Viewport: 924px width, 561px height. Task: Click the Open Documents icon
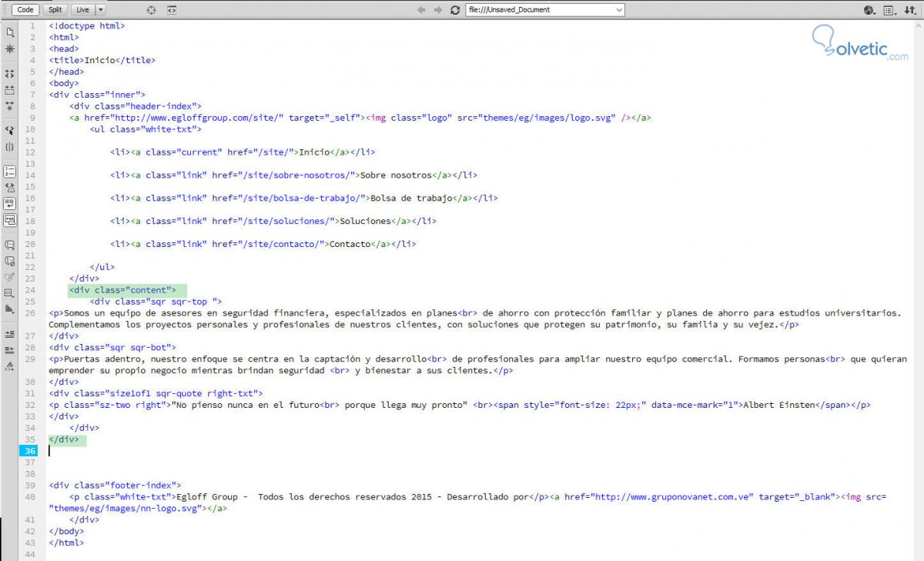point(10,32)
